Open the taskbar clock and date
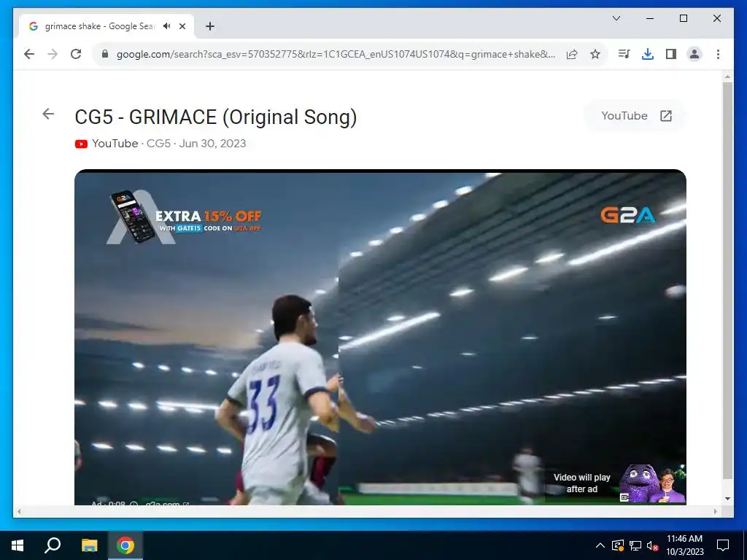747x560 pixels. pos(684,545)
